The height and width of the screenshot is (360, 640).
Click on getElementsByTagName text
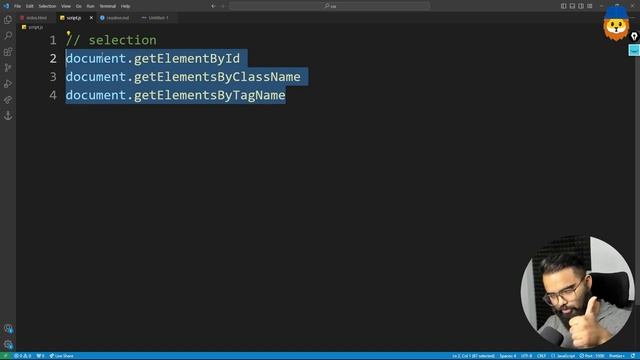(x=210, y=95)
